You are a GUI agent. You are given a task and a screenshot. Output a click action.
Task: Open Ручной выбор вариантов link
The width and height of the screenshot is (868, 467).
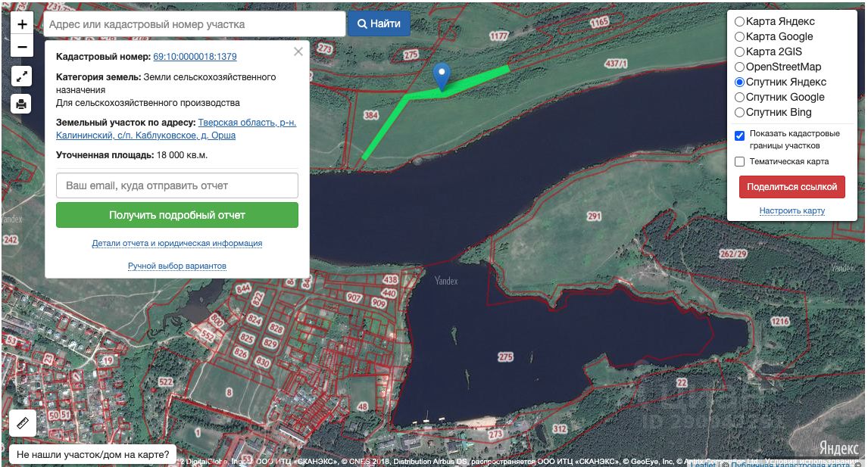coord(177,266)
